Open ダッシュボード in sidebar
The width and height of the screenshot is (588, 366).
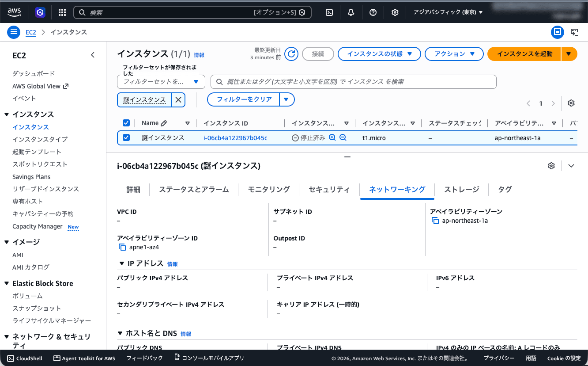[34, 73]
